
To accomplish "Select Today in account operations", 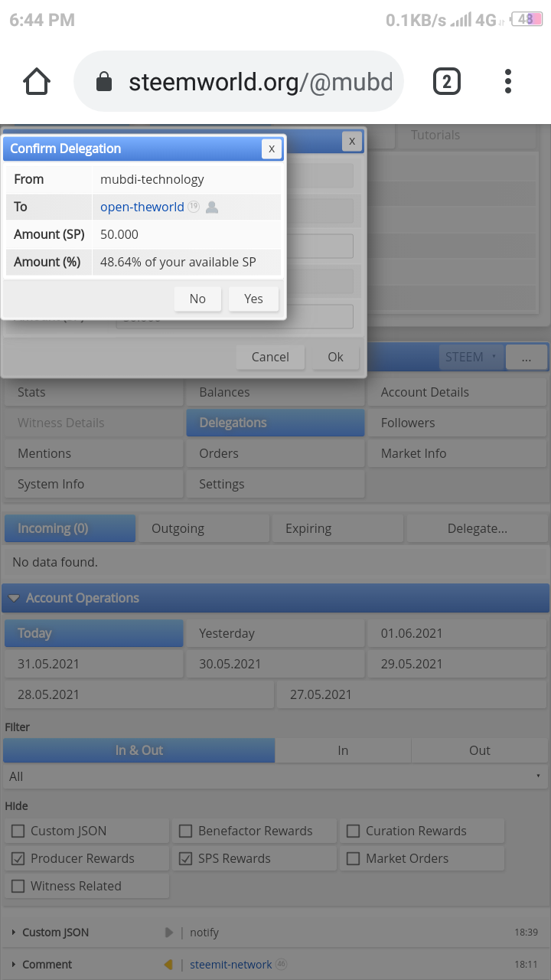I will coord(93,633).
